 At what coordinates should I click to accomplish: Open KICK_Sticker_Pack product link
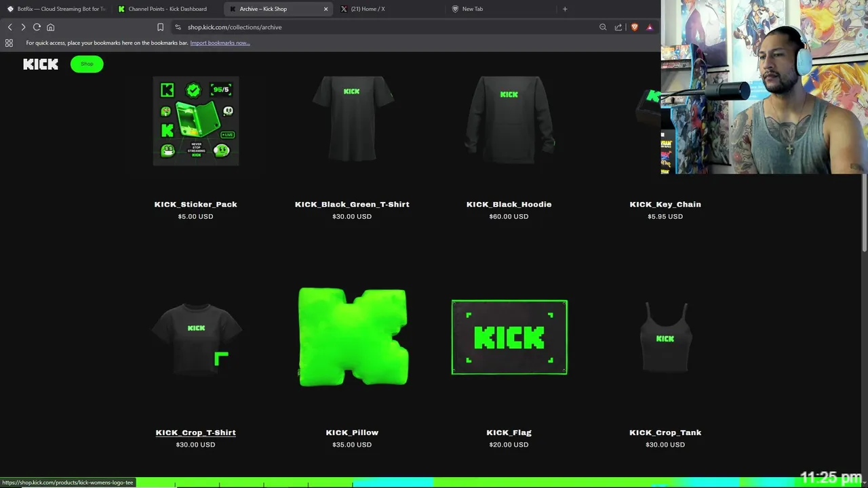pyautogui.click(x=195, y=204)
